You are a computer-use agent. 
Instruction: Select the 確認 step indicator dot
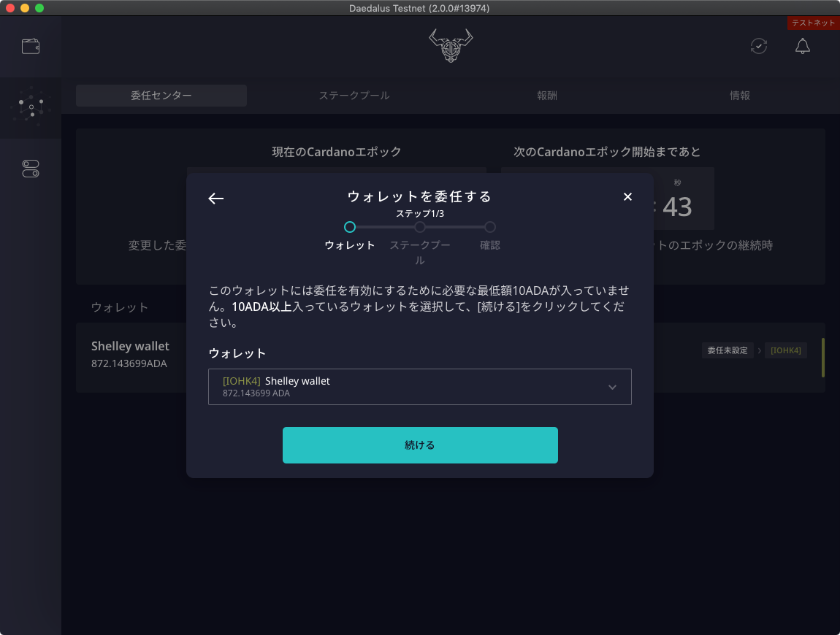[x=490, y=227]
